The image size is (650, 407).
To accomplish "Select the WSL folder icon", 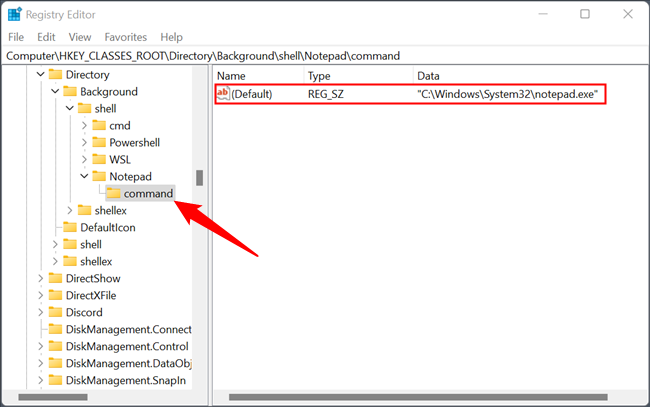I will point(99,160).
